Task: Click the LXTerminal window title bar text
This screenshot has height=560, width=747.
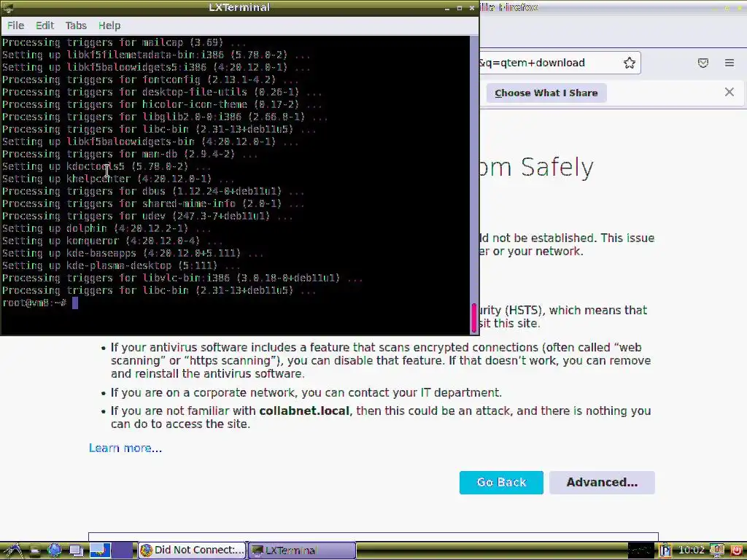Action: [239, 7]
